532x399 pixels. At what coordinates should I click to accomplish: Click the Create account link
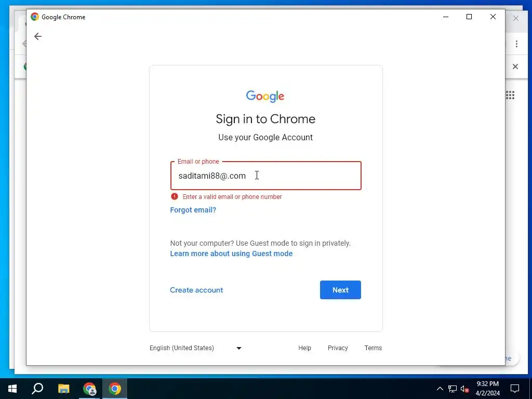(196, 290)
